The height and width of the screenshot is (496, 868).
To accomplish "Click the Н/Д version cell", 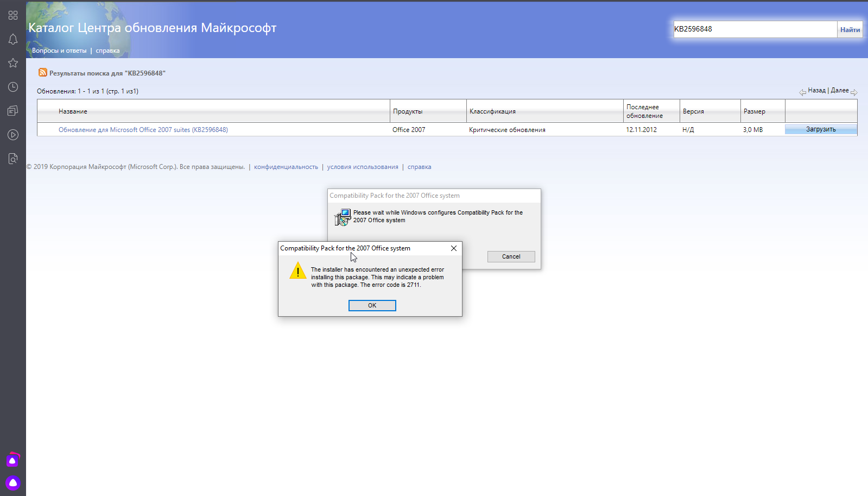I will point(688,130).
